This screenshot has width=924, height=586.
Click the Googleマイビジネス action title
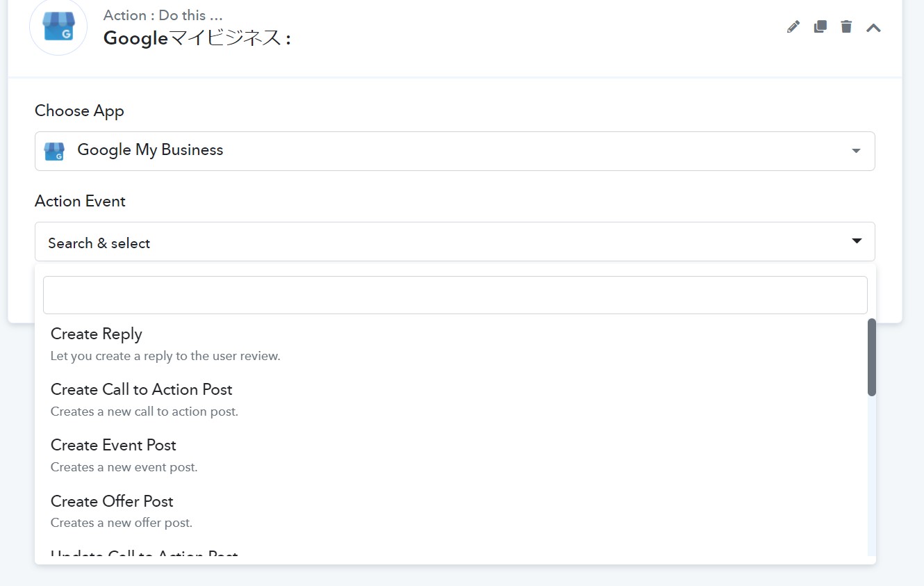tap(197, 38)
